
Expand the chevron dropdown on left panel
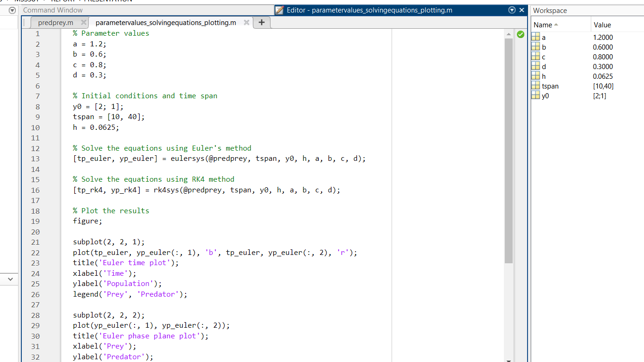10,279
